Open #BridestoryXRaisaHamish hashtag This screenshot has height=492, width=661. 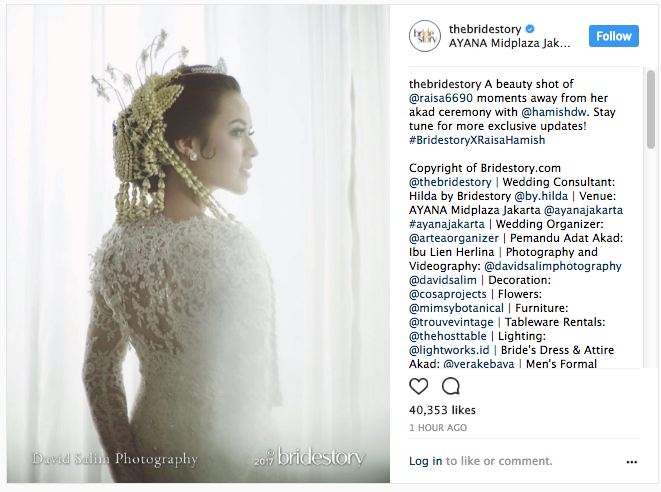[x=477, y=140]
